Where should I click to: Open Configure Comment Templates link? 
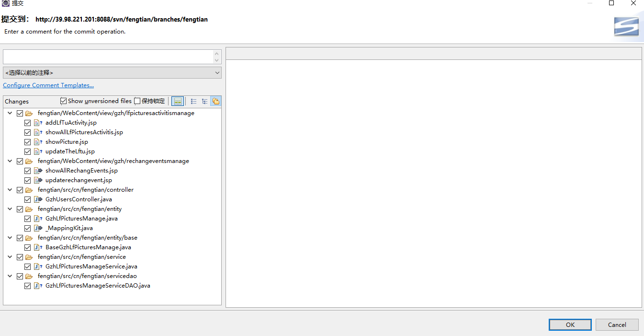[x=48, y=85]
